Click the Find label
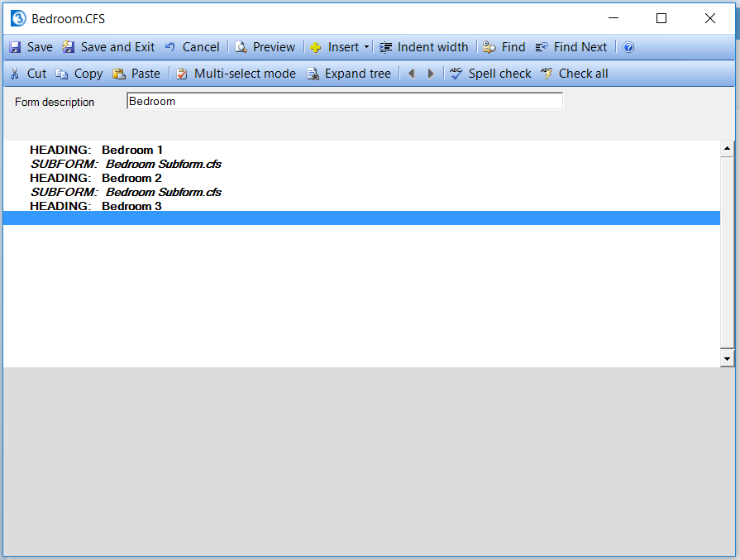The width and height of the screenshot is (740, 560). (x=513, y=47)
